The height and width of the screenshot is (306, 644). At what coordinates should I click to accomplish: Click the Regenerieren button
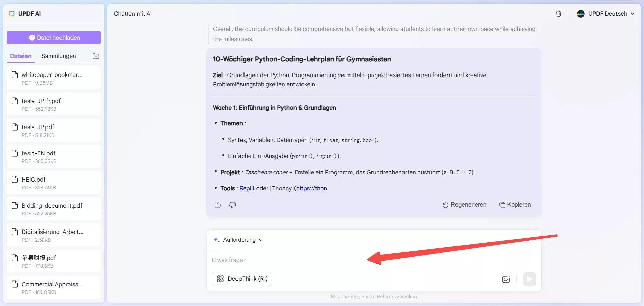tap(464, 205)
